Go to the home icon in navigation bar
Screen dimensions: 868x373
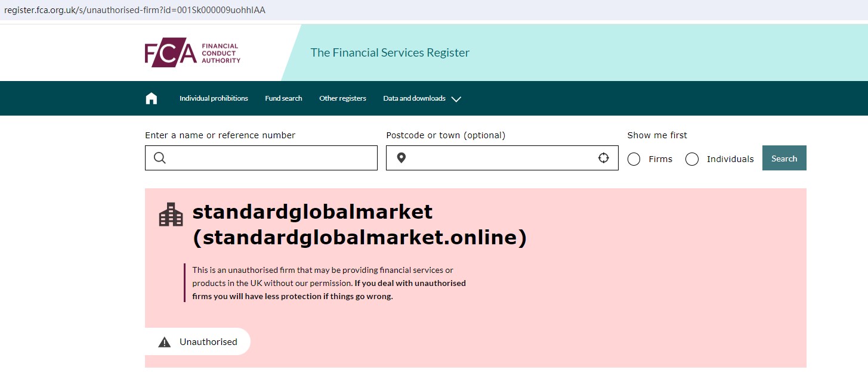pos(152,98)
